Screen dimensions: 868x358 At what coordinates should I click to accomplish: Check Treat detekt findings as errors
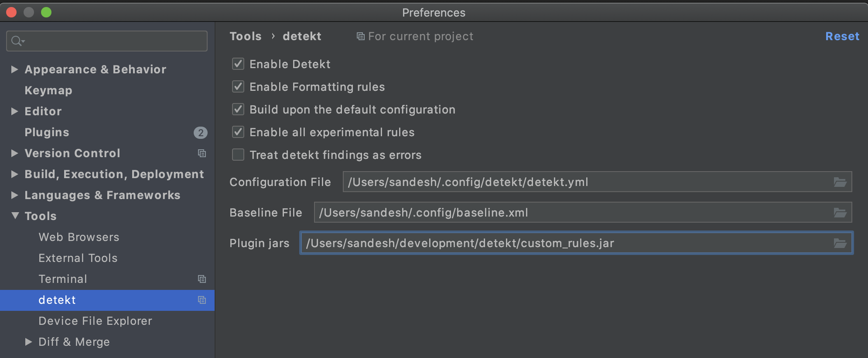point(238,155)
